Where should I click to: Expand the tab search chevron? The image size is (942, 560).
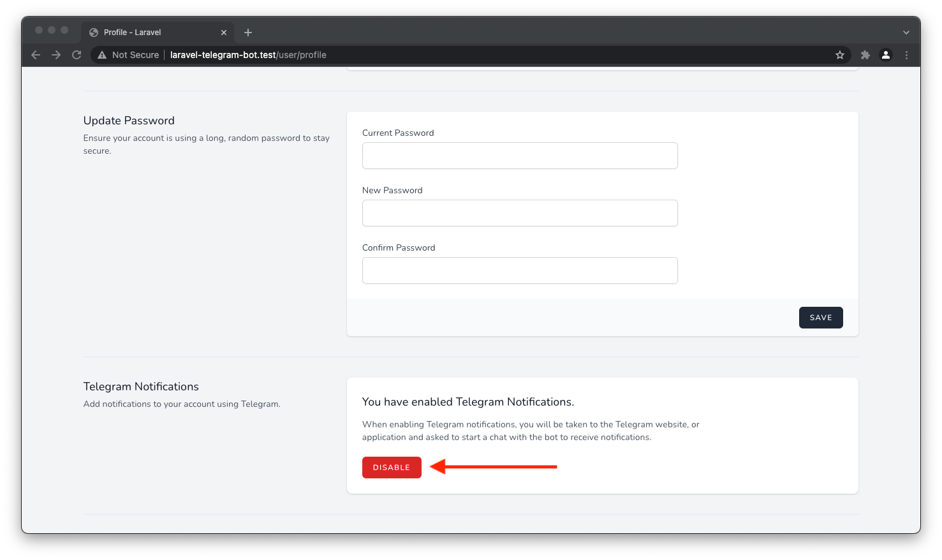click(906, 33)
